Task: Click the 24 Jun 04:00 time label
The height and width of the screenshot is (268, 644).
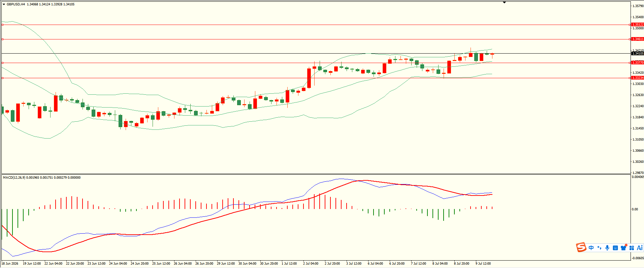Action: pos(118,264)
